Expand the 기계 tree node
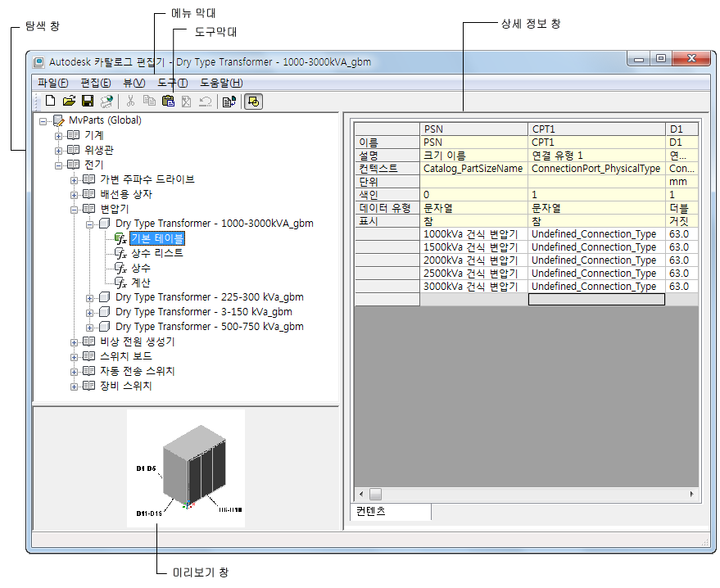 click(58, 136)
